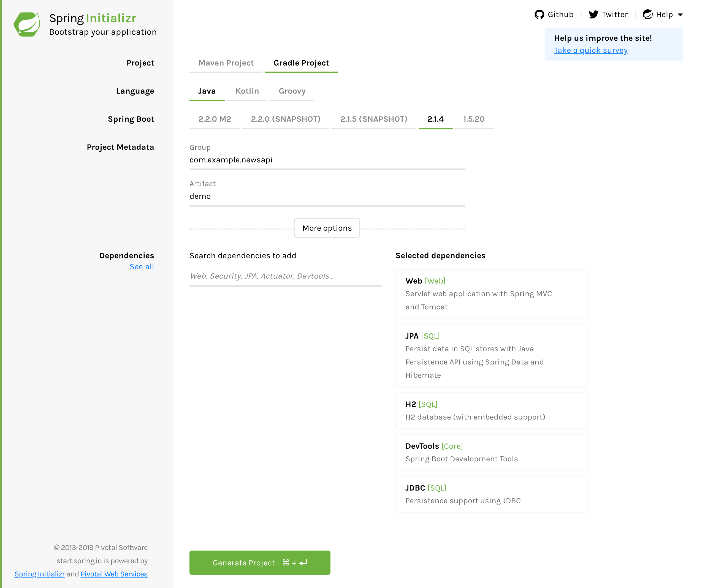Viewport: 705px width, 588px height.
Task: Open the Take a quick survey link
Action: pos(590,50)
